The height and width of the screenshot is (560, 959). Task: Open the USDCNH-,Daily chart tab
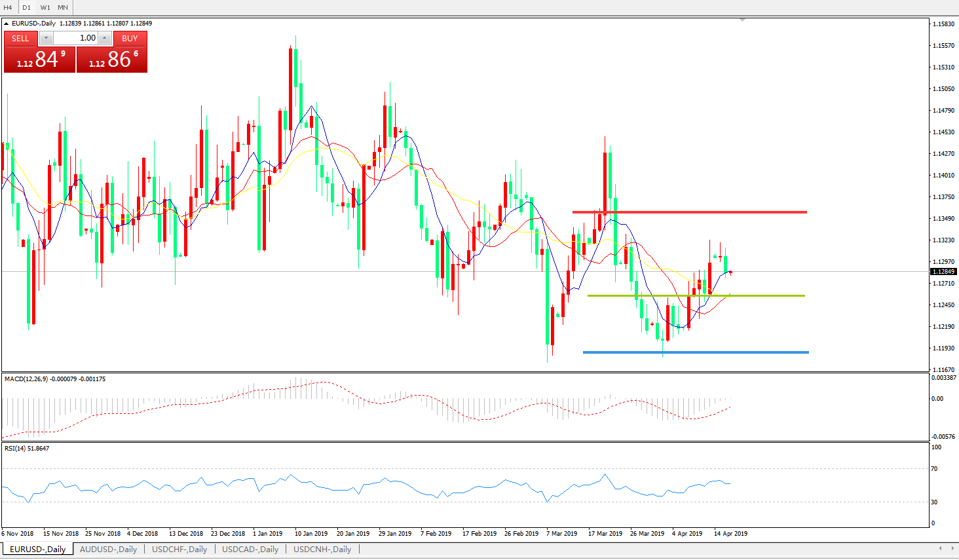322,549
